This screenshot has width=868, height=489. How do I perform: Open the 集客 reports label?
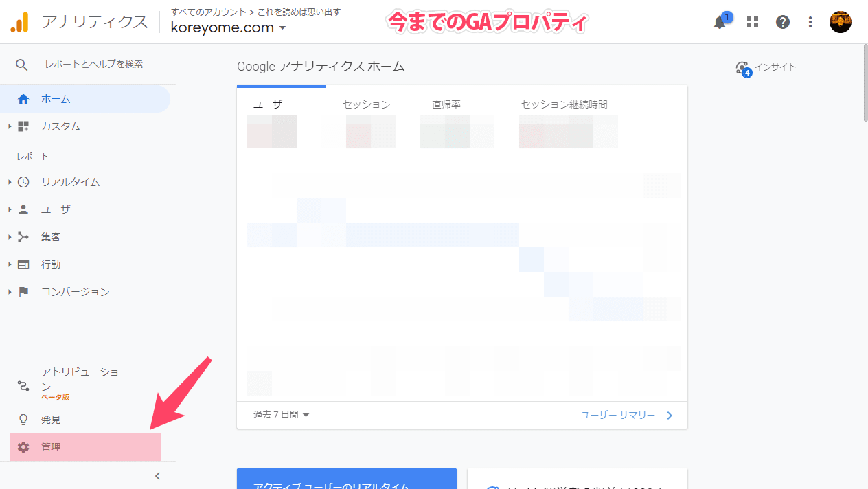(x=51, y=237)
